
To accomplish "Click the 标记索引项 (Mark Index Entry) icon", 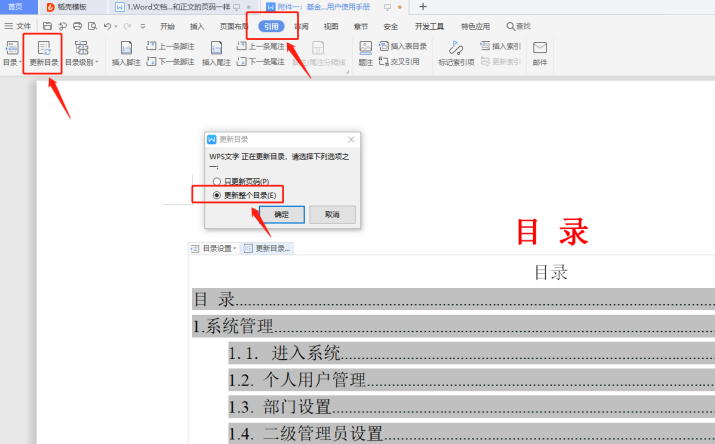I will [x=455, y=52].
